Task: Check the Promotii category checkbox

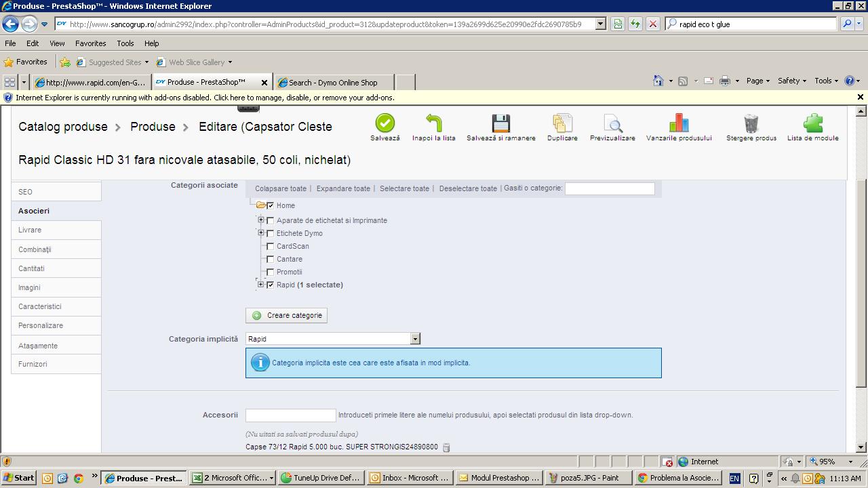Action: pos(271,272)
